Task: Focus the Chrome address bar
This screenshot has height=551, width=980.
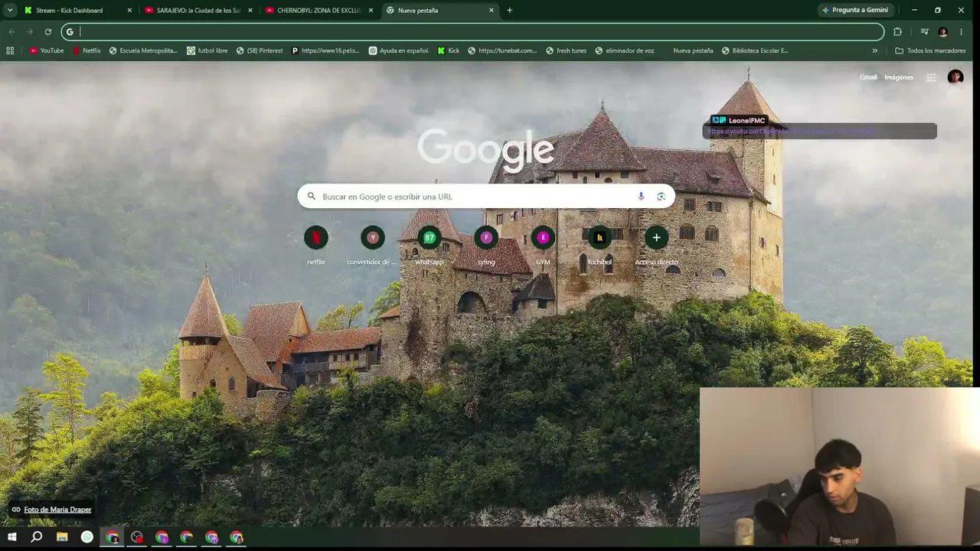Action: [472, 31]
